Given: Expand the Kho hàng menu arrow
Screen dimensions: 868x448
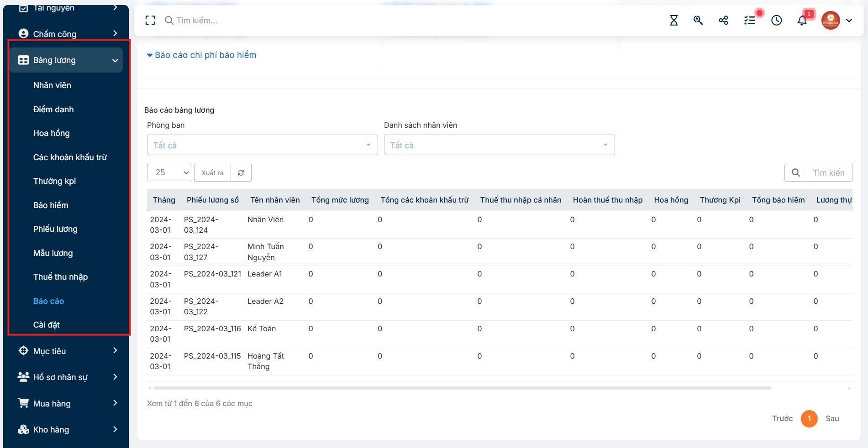Looking at the screenshot, I should [115, 429].
